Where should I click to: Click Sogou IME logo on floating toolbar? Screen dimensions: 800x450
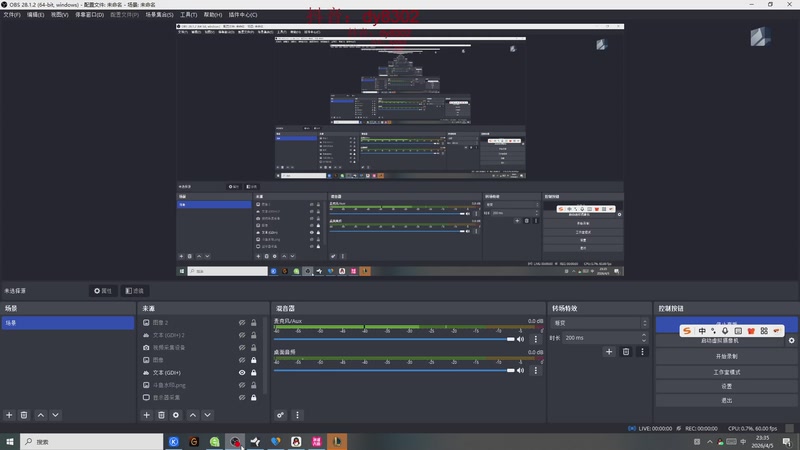click(x=687, y=331)
